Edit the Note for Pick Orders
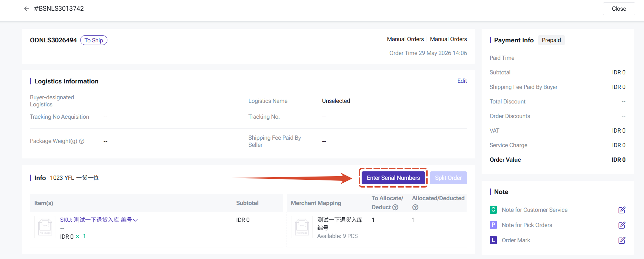The image size is (644, 259). [x=622, y=225]
